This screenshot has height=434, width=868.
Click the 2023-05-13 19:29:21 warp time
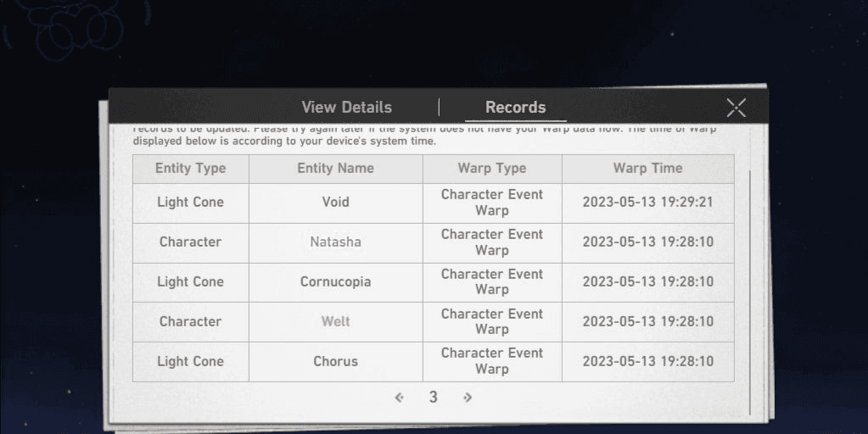647,203
